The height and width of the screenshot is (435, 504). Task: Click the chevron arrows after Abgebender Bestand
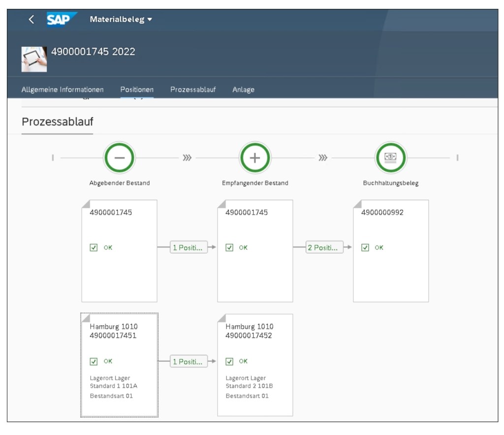(x=187, y=157)
